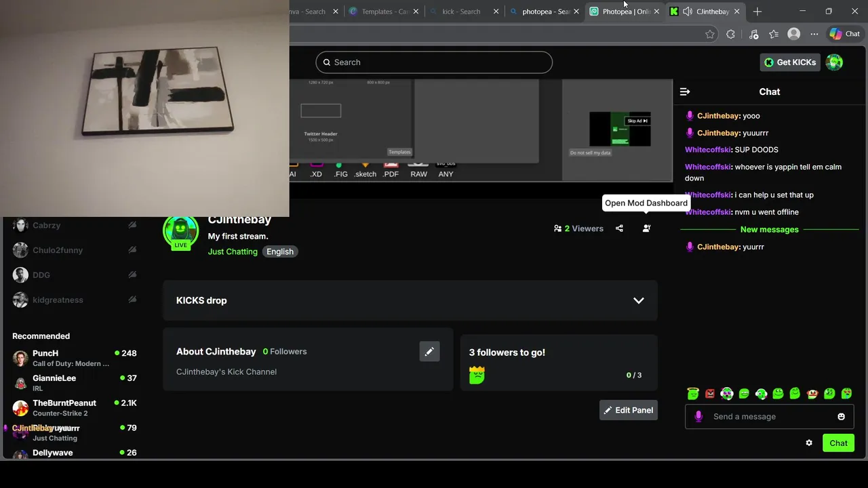The height and width of the screenshot is (488, 868).
Task: Click the 0 Followers count
Action: point(285,352)
